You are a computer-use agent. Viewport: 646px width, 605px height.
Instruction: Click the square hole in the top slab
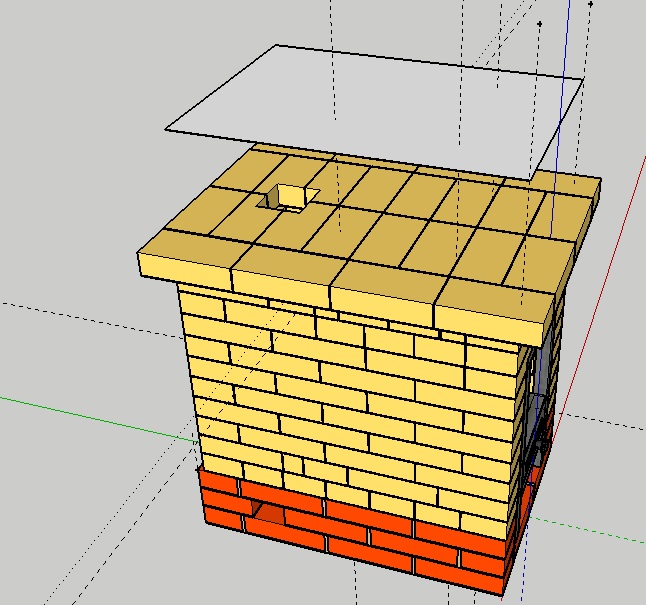click(288, 198)
